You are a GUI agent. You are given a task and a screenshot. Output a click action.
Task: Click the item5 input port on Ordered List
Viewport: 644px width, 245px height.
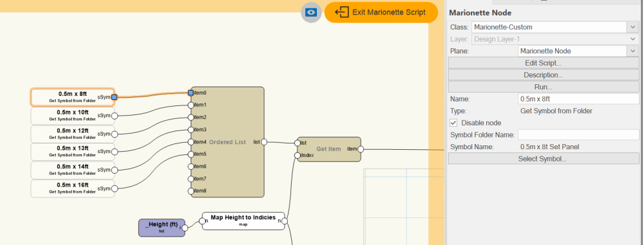[191, 154]
